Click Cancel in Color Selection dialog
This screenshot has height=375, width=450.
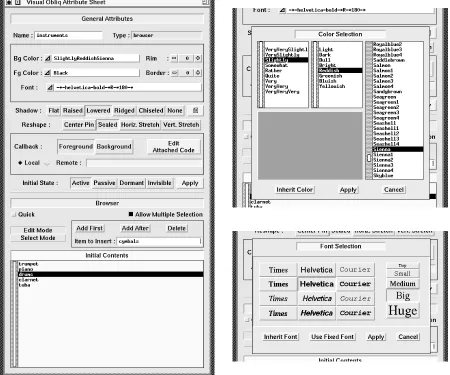(x=394, y=190)
